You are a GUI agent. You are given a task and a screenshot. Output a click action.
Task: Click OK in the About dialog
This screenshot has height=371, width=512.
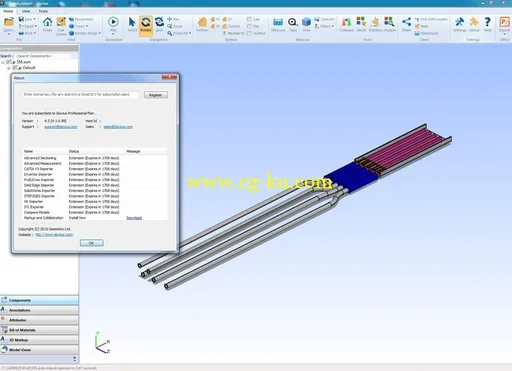(92, 243)
